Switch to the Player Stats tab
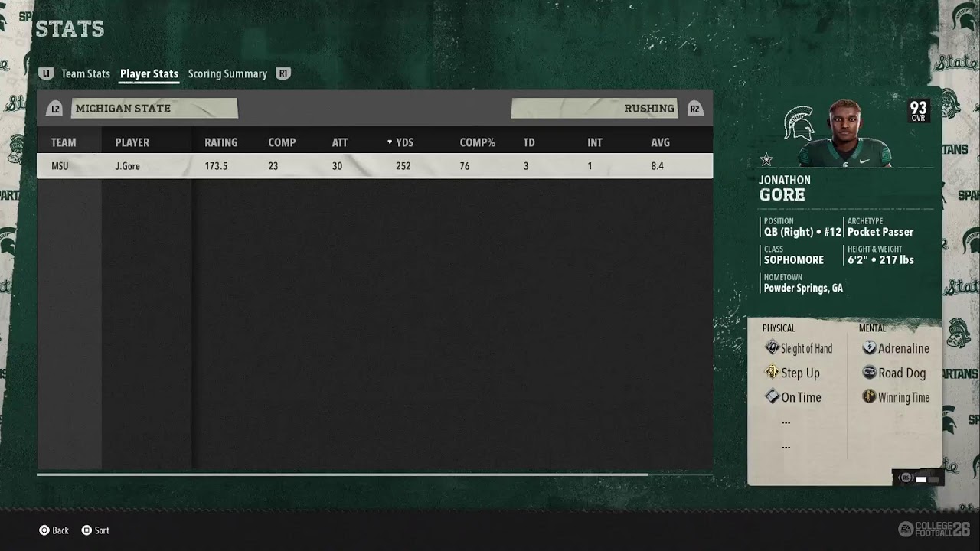Viewport: 980px width, 551px height. [x=149, y=73]
